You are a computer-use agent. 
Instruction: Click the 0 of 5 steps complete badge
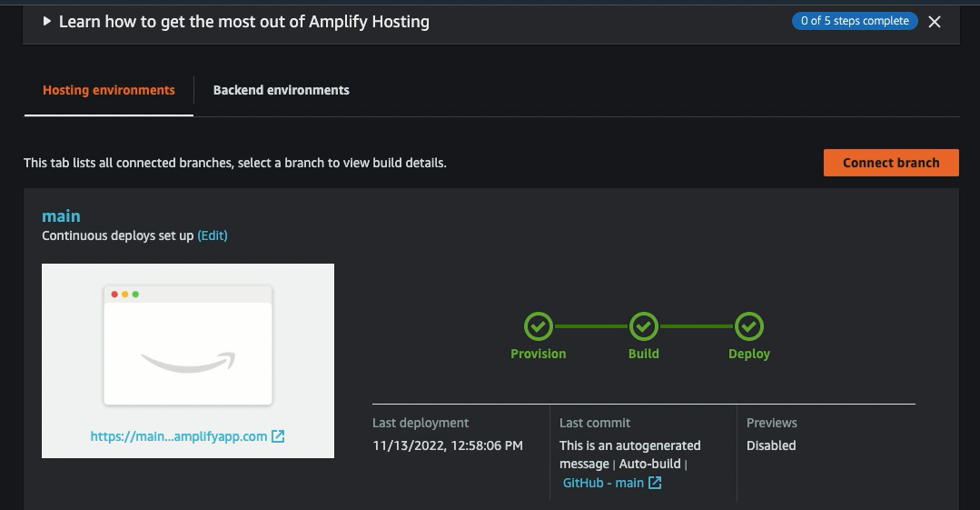[x=855, y=21]
